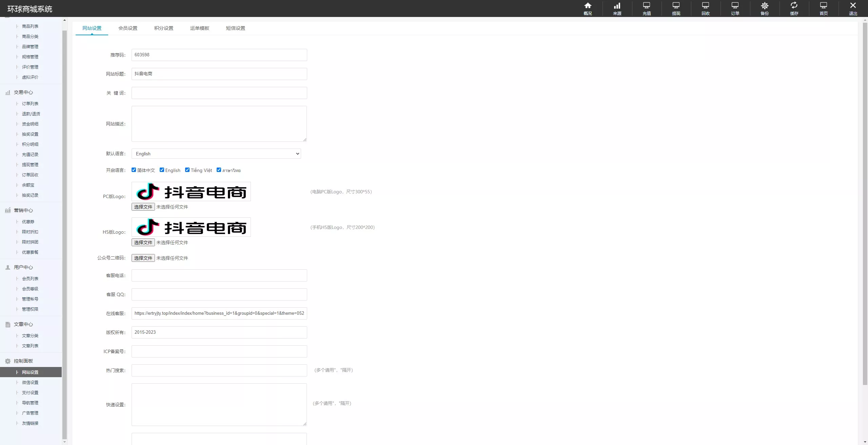Click the 网站标题 title input field

(x=219, y=74)
